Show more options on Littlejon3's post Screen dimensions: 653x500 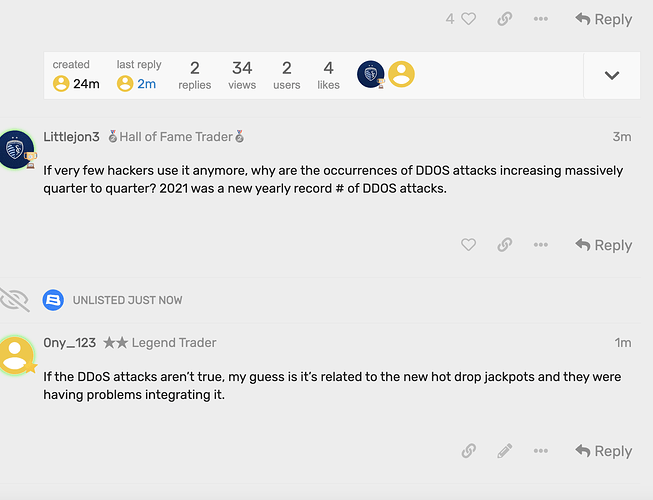click(541, 245)
